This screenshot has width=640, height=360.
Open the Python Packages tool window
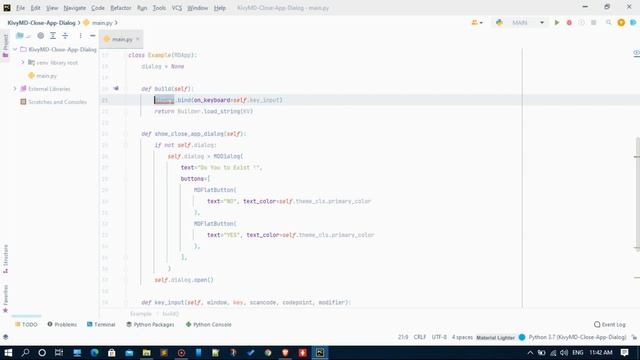150,324
